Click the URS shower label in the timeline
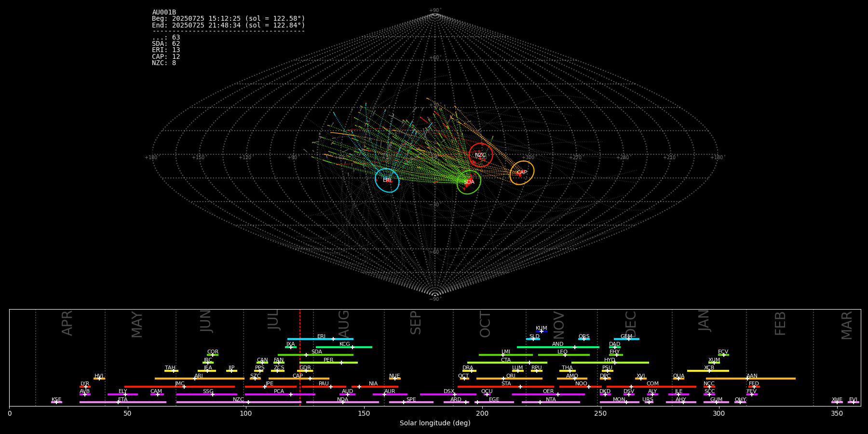The height and width of the screenshot is (434, 868). click(648, 400)
